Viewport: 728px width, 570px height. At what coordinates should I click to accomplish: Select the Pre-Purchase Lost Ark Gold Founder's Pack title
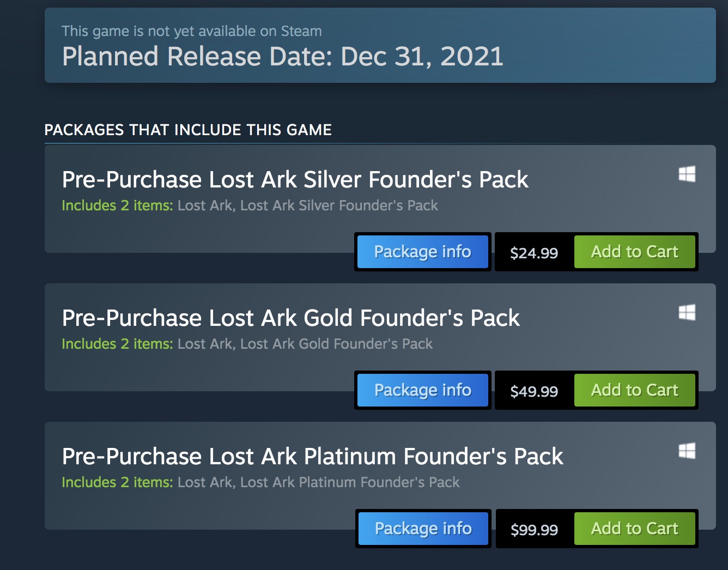pyautogui.click(x=290, y=318)
